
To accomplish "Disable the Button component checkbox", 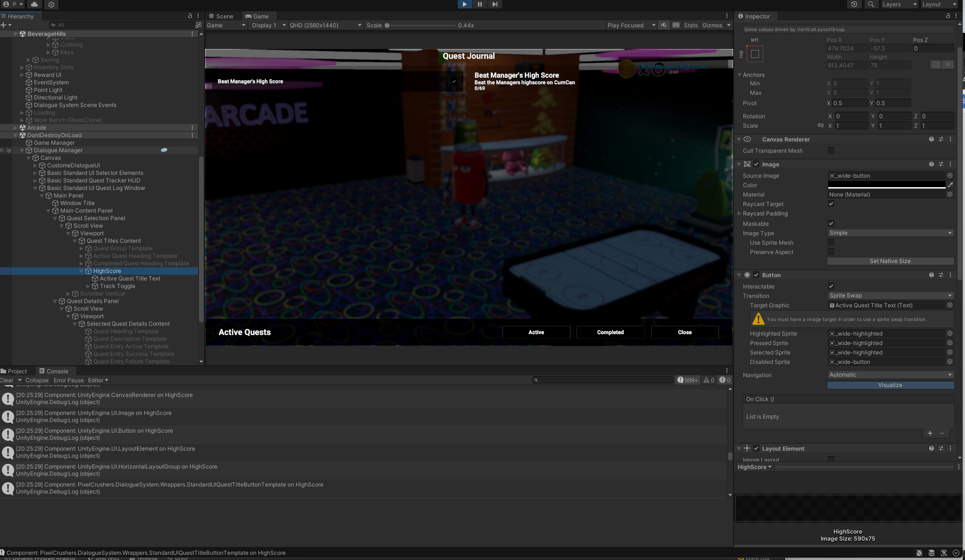I will coord(756,275).
